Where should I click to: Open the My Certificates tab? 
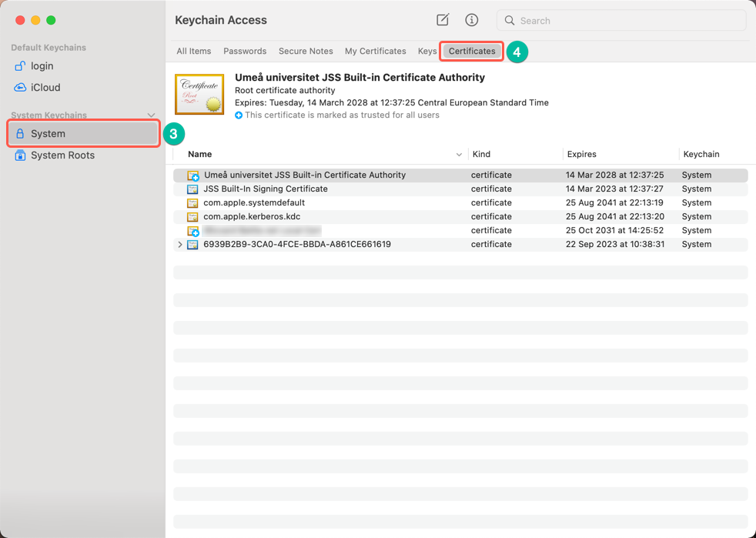click(x=375, y=51)
